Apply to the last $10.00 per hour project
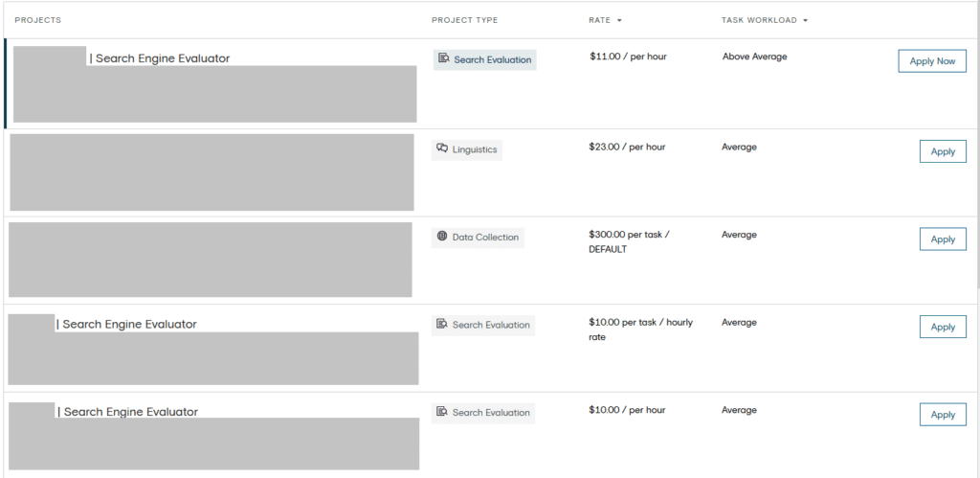 (x=943, y=414)
